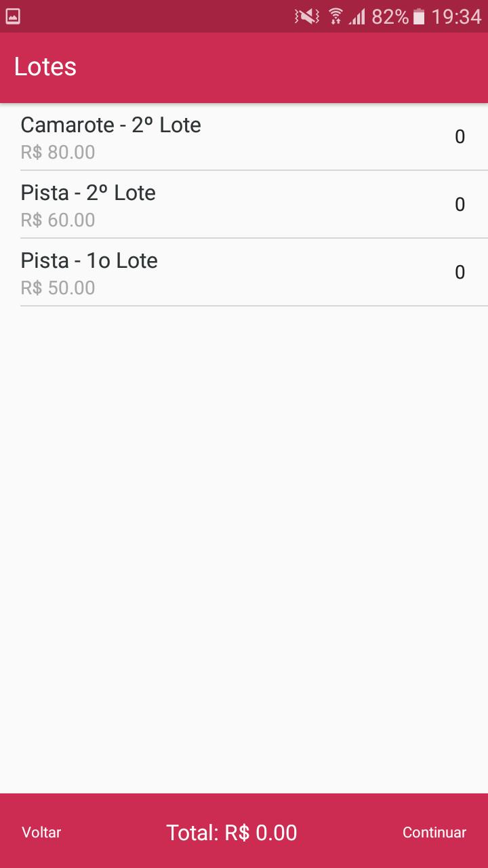The width and height of the screenshot is (488, 868).
Task: Tap the image notification icon in status bar
Action: coord(12,16)
